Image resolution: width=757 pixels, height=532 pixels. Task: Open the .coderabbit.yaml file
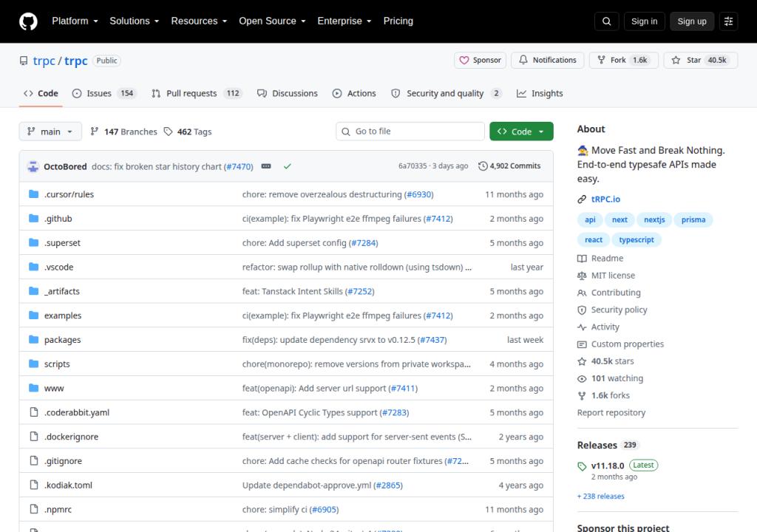coord(77,413)
